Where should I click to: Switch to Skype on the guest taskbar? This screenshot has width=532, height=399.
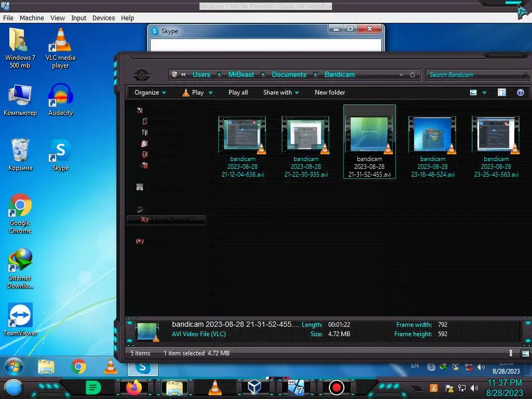pyautogui.click(x=142, y=368)
